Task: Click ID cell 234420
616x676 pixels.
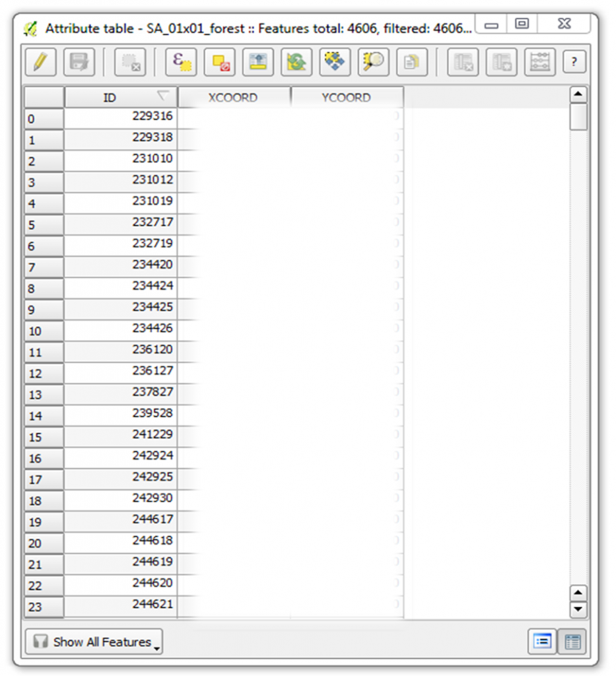Action: [121, 267]
